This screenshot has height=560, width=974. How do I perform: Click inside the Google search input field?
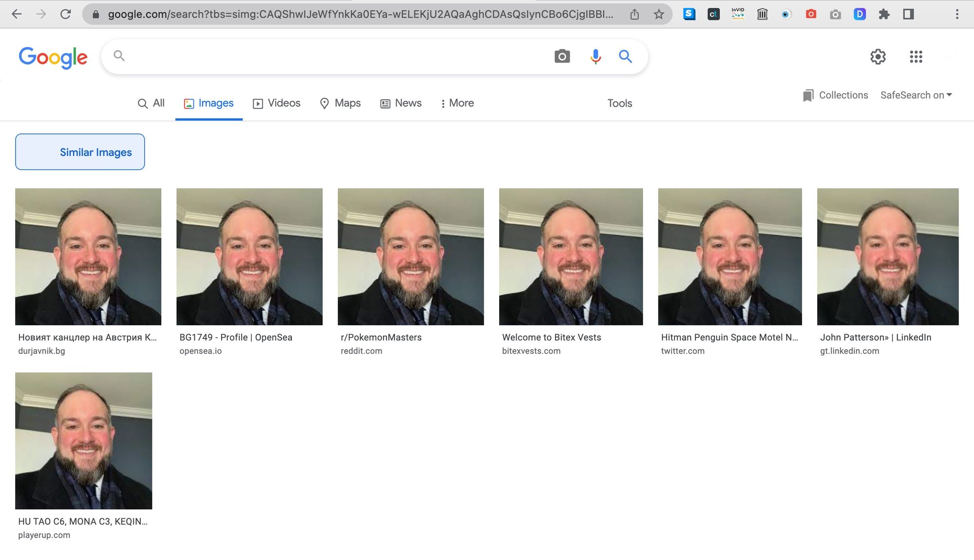pyautogui.click(x=331, y=56)
